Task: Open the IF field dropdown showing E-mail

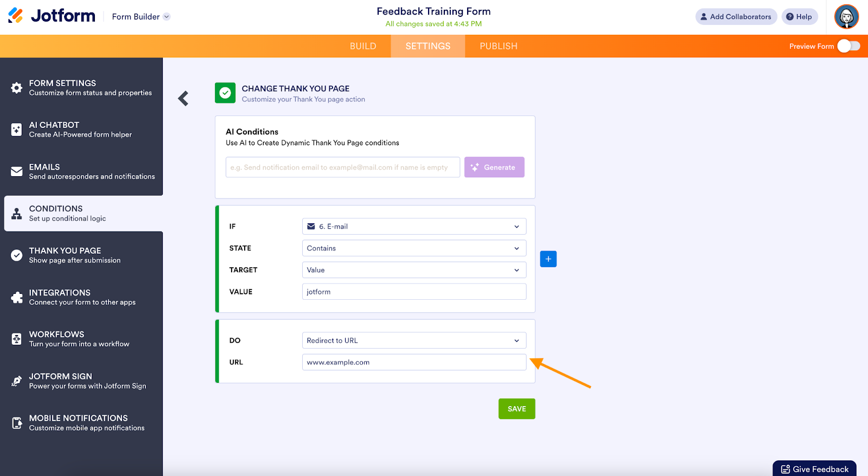Action: [414, 227]
